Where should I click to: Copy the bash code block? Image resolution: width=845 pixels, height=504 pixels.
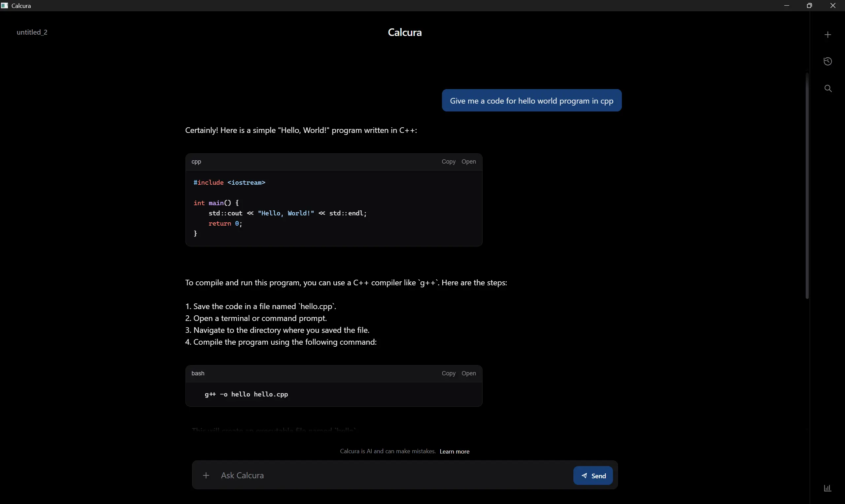448,373
